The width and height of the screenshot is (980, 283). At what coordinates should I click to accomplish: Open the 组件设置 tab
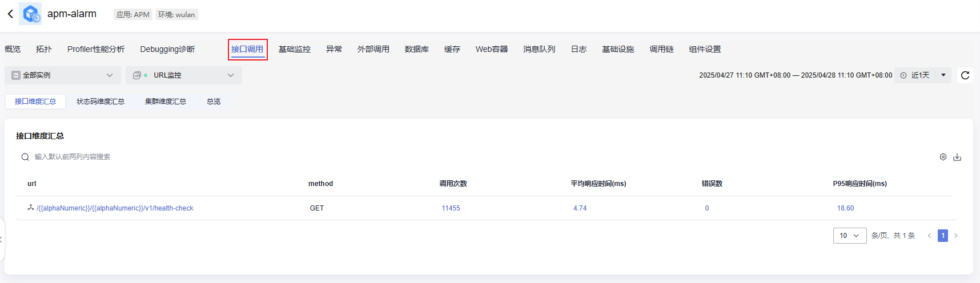705,49
